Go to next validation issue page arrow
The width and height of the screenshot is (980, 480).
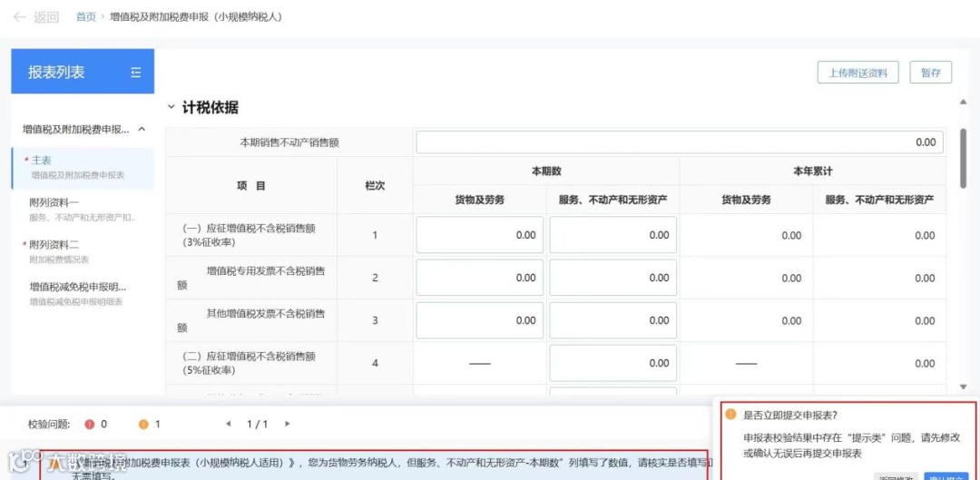(287, 424)
